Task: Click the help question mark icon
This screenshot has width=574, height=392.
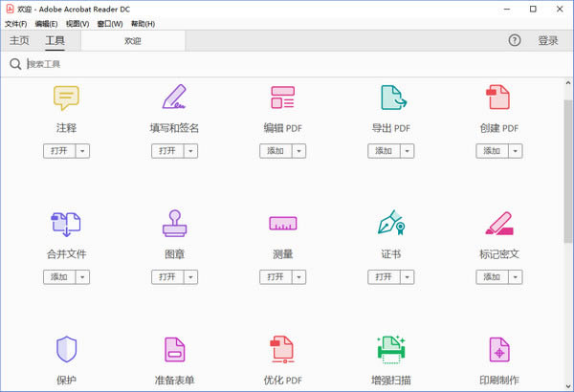Action: click(515, 40)
